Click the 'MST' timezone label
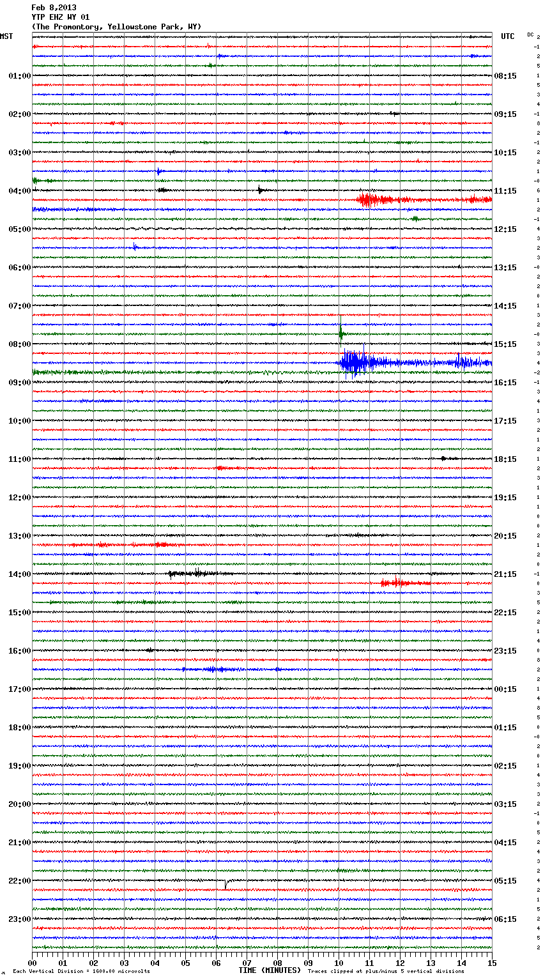The height and width of the screenshot is (980, 543). click(x=6, y=36)
